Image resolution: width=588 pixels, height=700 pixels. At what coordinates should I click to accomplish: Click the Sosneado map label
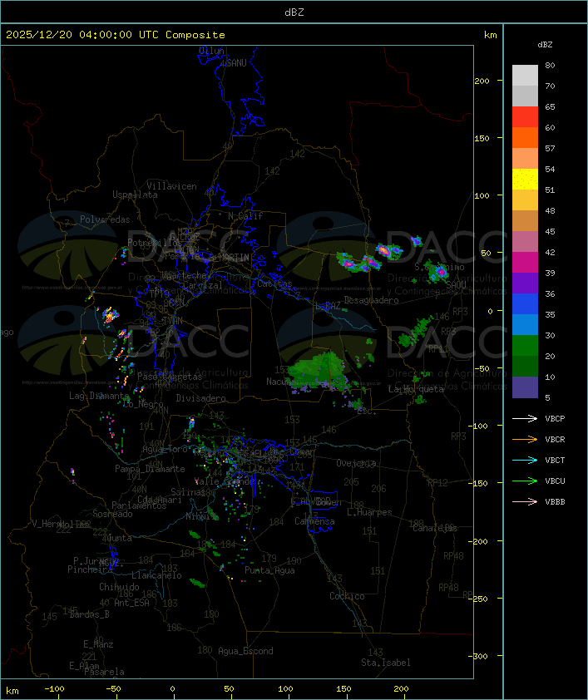pyautogui.click(x=112, y=514)
